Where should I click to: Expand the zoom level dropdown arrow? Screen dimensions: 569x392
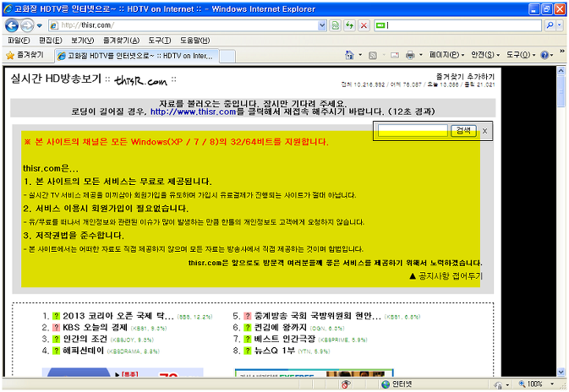point(552,384)
